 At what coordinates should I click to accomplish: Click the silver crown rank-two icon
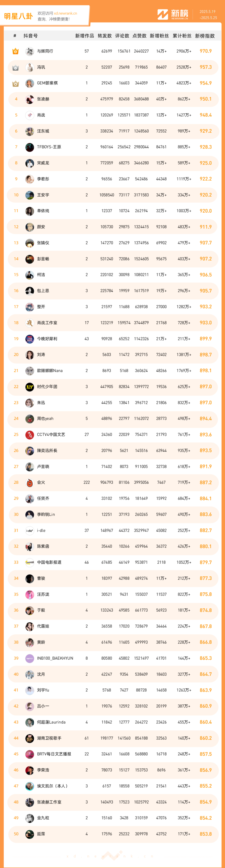click(x=15, y=67)
